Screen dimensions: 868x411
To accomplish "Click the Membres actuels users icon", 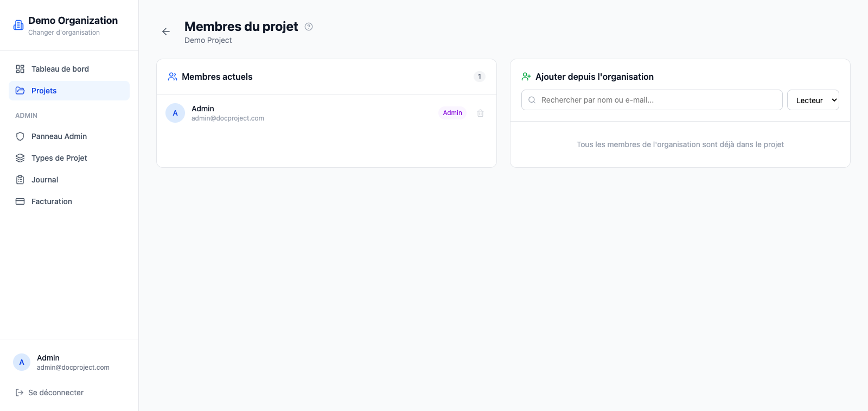I will tap(173, 77).
